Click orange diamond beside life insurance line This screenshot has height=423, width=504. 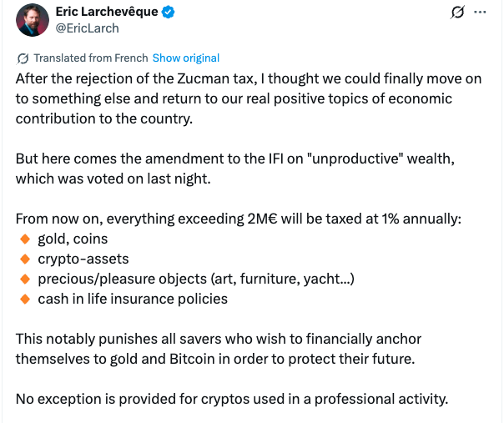click(x=23, y=299)
